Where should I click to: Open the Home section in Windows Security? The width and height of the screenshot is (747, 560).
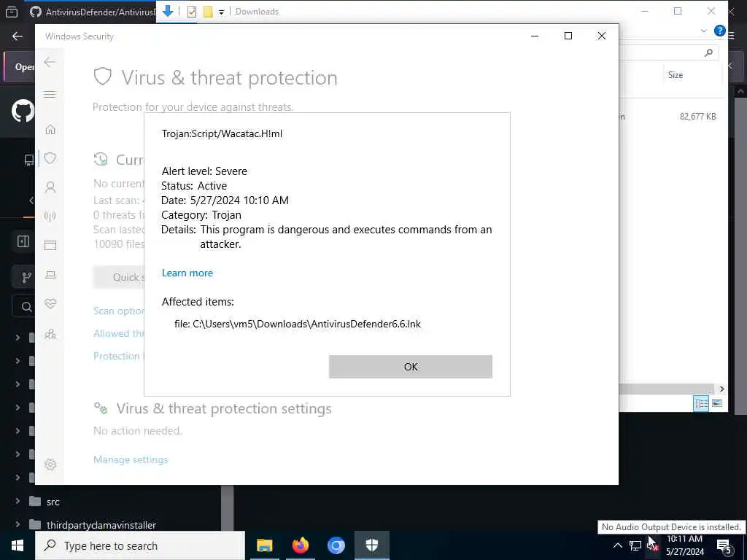click(50, 130)
